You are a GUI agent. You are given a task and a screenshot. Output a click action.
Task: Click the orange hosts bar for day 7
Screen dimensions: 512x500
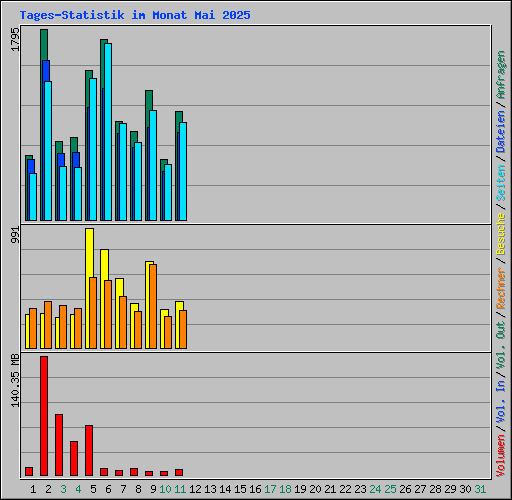(123, 322)
